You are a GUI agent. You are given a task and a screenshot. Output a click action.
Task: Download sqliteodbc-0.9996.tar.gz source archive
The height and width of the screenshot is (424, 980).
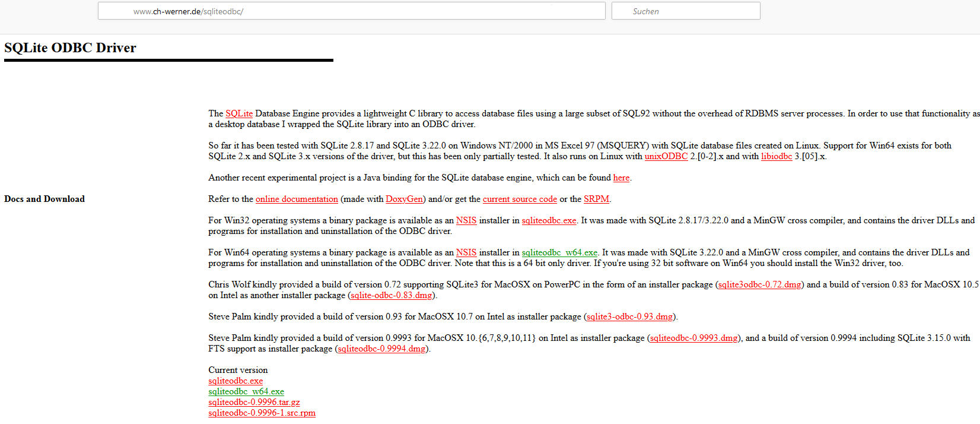[254, 402]
